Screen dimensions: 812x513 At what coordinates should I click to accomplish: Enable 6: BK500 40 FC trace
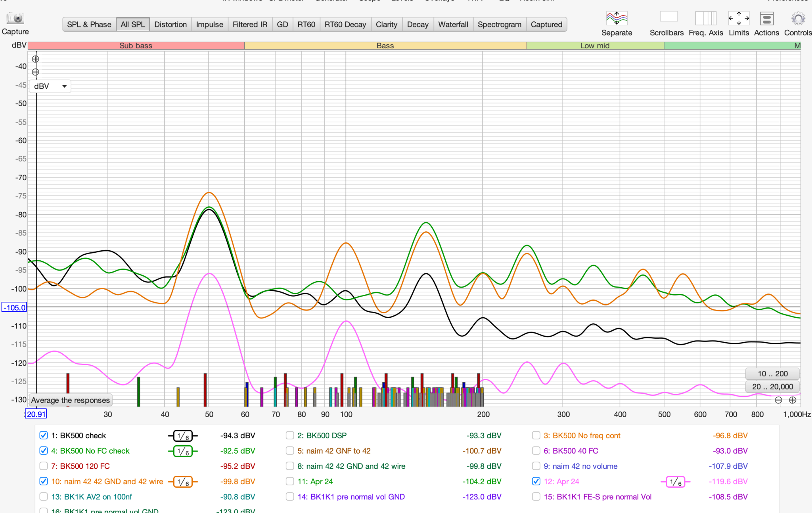[x=536, y=451]
